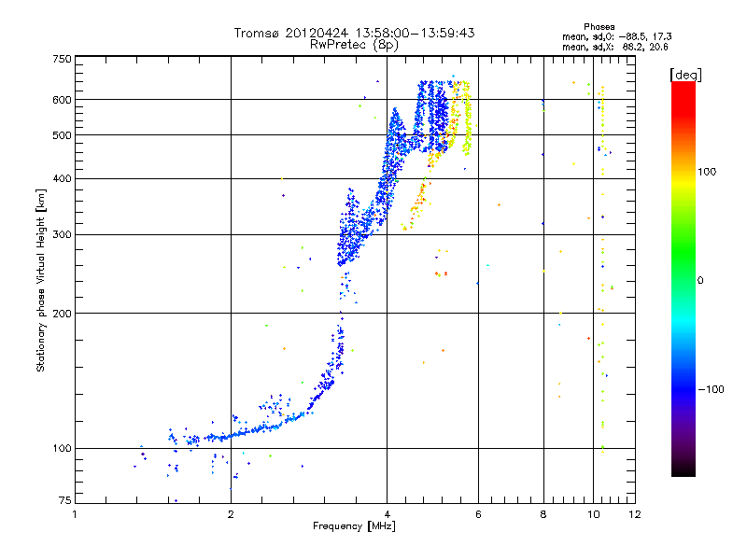Click the x-axis tick label '1'
Screen dimensions: 747x560
[x=75, y=514]
